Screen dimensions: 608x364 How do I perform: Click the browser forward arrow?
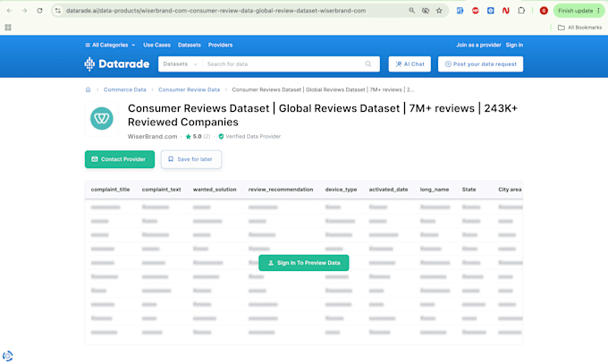pos(24,11)
